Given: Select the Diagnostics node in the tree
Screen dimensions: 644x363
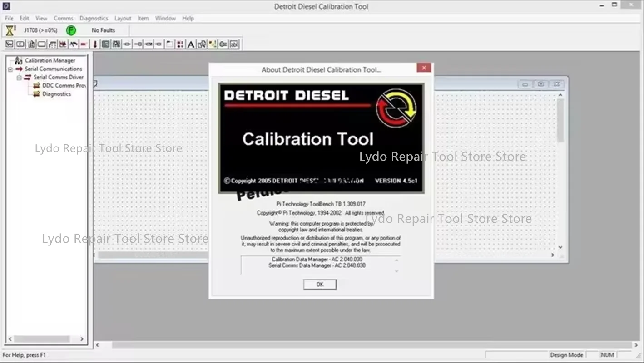Looking at the screenshot, I should 57,94.
